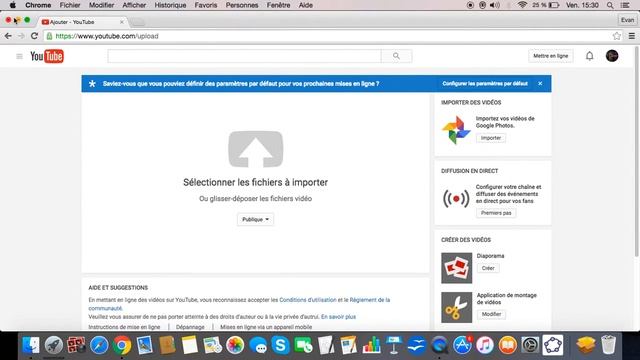Screen dimensions: 640x360
Task: Open Instructions de mise en ligne
Action: (124, 327)
